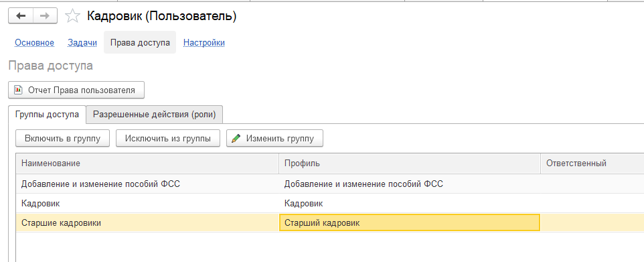The image size is (644, 262).
Task: Click the back arrow navigation button
Action: 21,16
